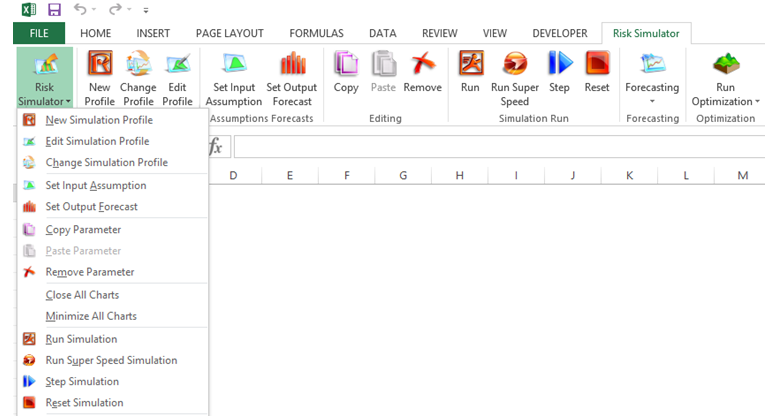Viewport: 774px width, 416px height.
Task: Select Run Super Speed Simulation menu entry
Action: [113, 361]
